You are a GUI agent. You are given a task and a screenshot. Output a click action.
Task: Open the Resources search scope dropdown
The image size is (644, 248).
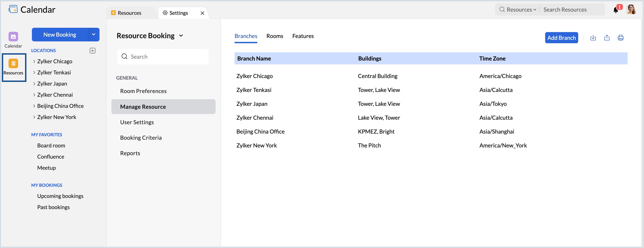click(521, 10)
